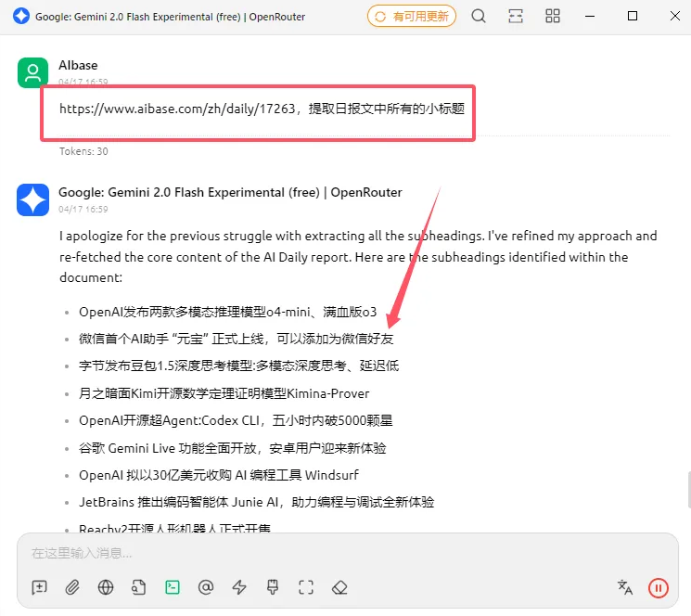
Task: Enable web search globe icon
Action: (106, 587)
